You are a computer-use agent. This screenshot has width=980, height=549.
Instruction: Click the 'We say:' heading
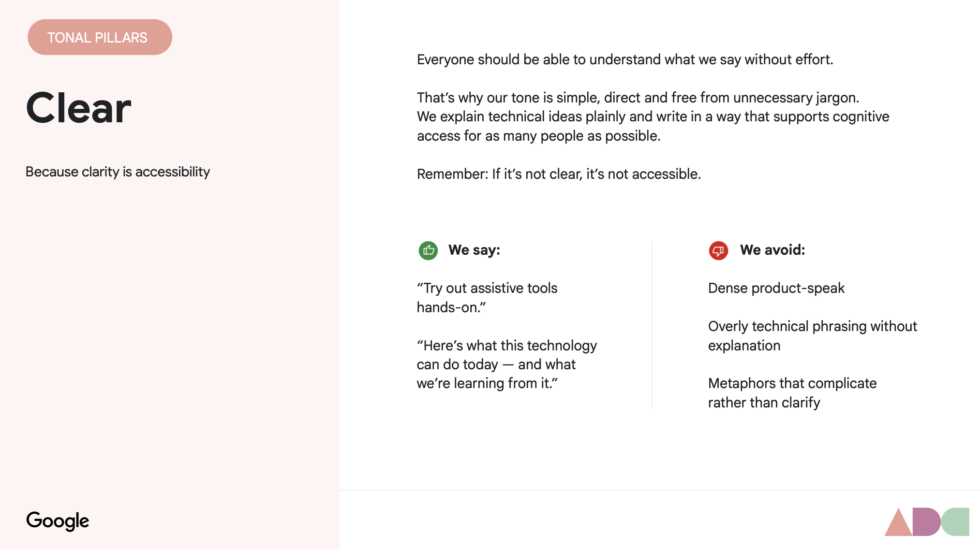pos(474,250)
